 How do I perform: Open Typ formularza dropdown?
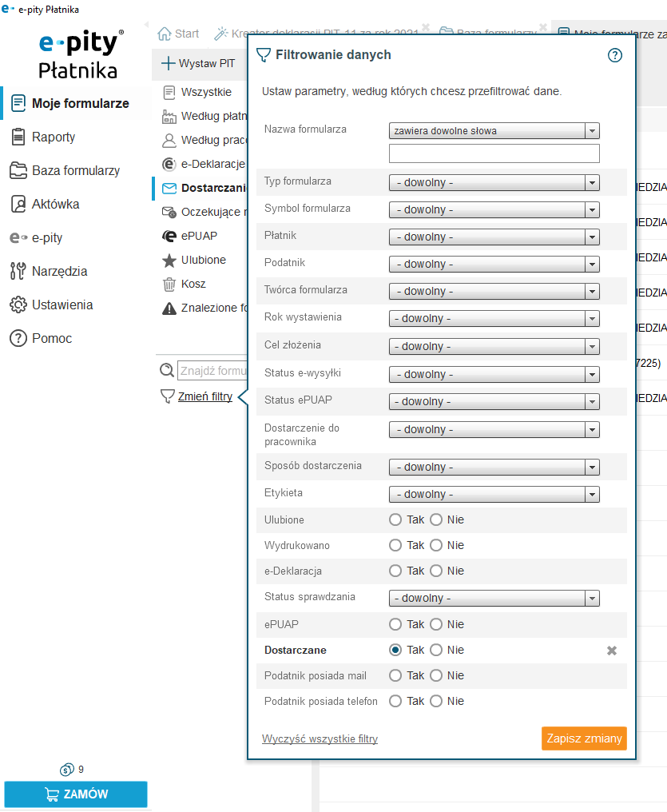[x=494, y=182]
